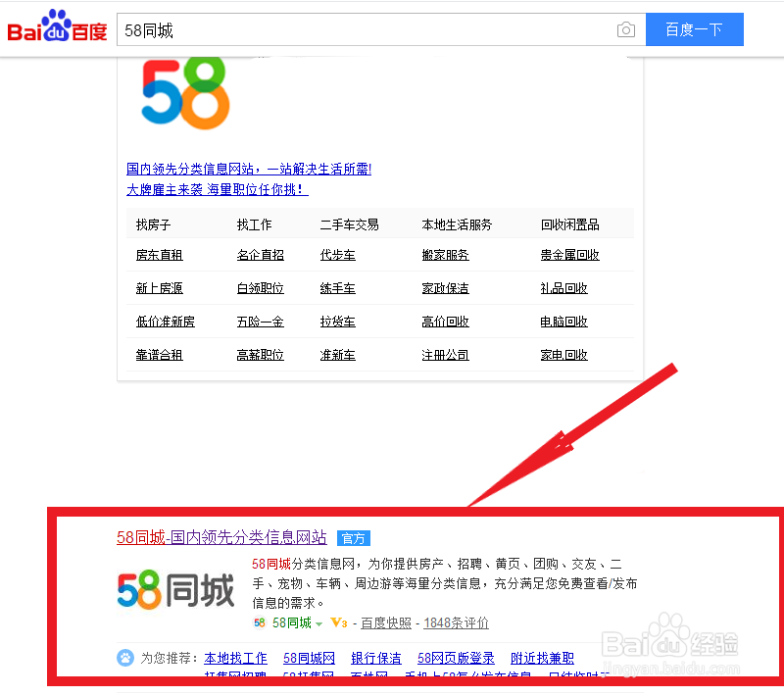Open the 1848条评价 reviews link

click(x=456, y=623)
